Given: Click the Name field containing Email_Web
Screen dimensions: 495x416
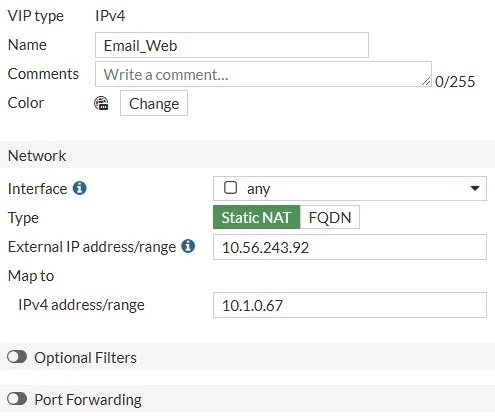Looking at the screenshot, I should point(232,45).
